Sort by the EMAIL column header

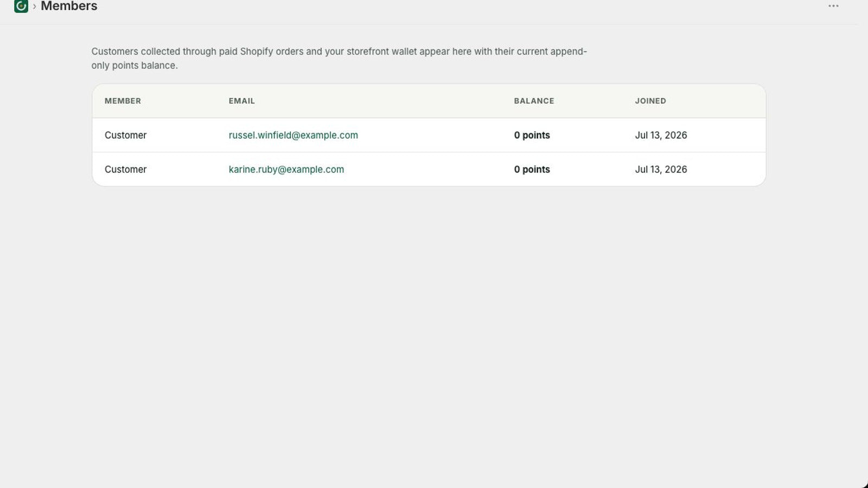pos(241,101)
